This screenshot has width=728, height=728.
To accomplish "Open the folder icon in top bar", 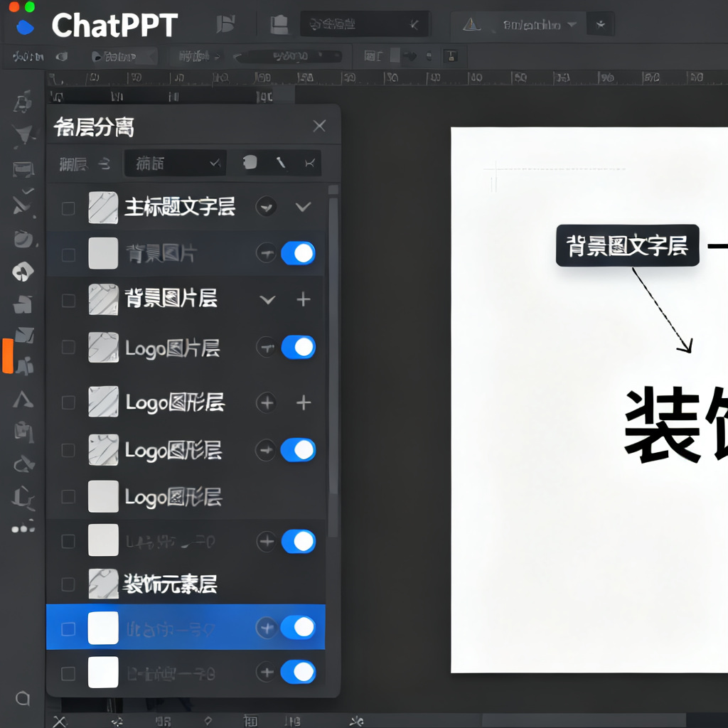I will click(279, 25).
